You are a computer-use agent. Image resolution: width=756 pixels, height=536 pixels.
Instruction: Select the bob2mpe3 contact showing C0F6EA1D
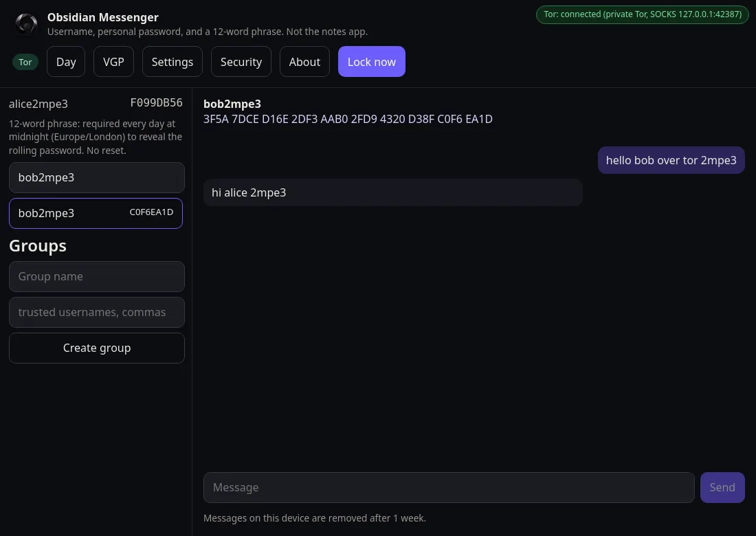[x=96, y=213]
